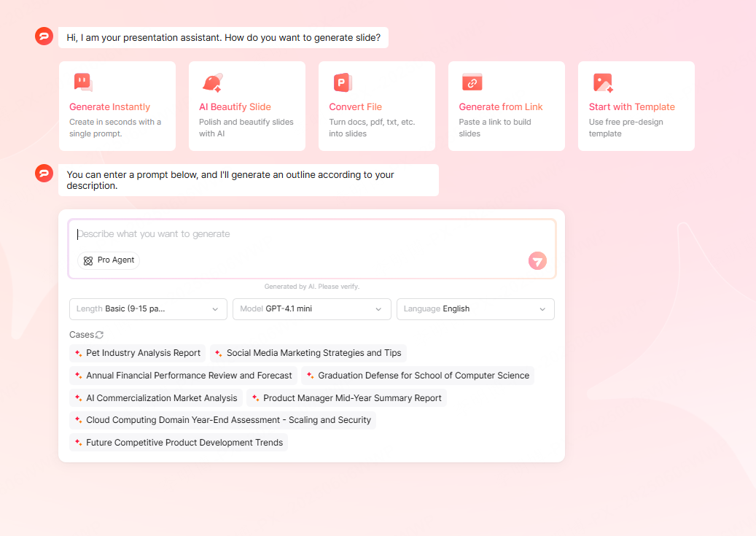Click the Generate from Link chain icon
The height and width of the screenshot is (536, 756).
click(x=472, y=82)
